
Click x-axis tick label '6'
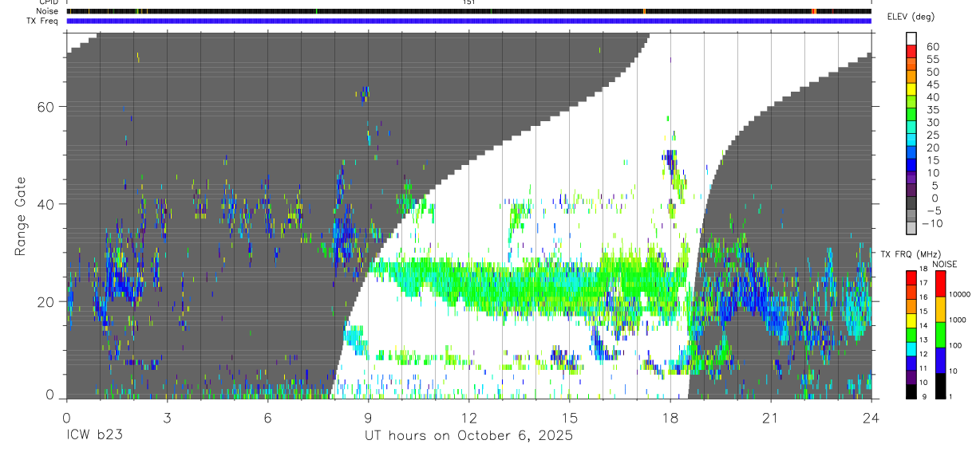point(267,417)
